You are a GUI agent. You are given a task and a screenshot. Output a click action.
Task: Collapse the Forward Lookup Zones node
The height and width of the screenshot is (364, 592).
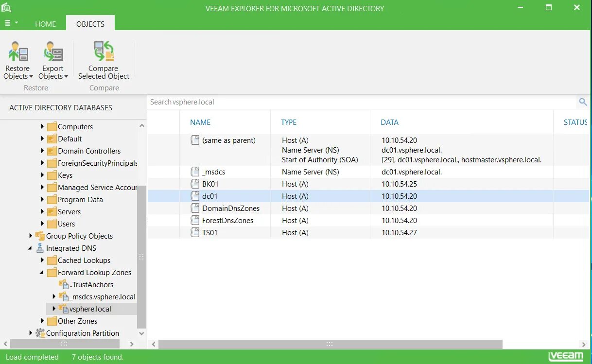tap(42, 273)
